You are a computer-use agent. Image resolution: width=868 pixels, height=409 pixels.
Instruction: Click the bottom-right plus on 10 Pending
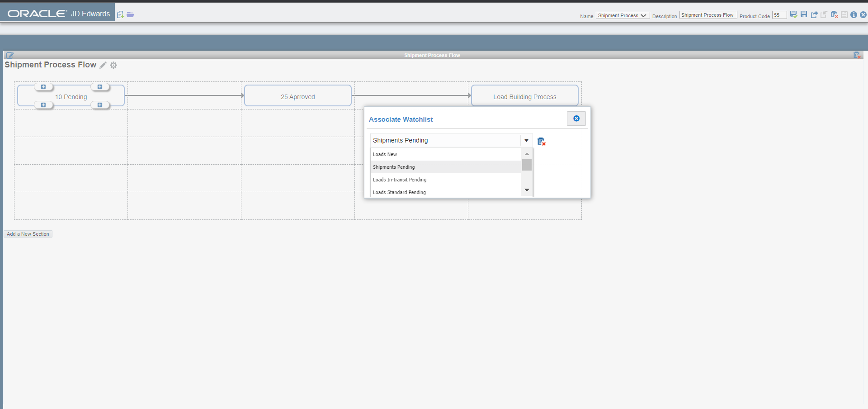coord(100,105)
